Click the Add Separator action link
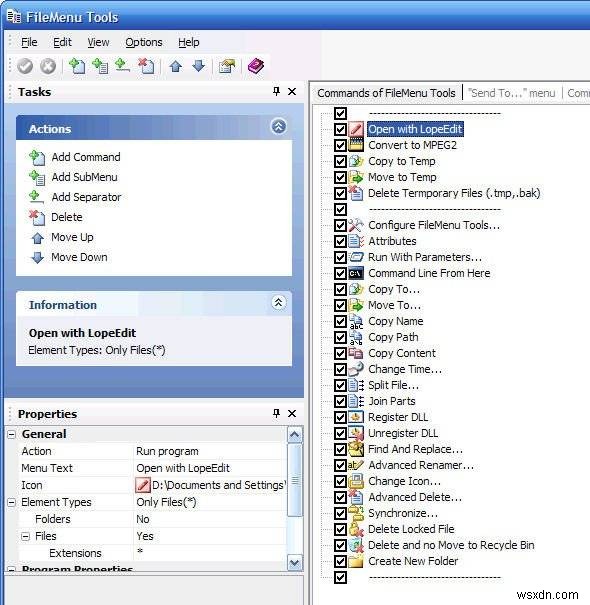The height and width of the screenshot is (605, 590). click(86, 197)
